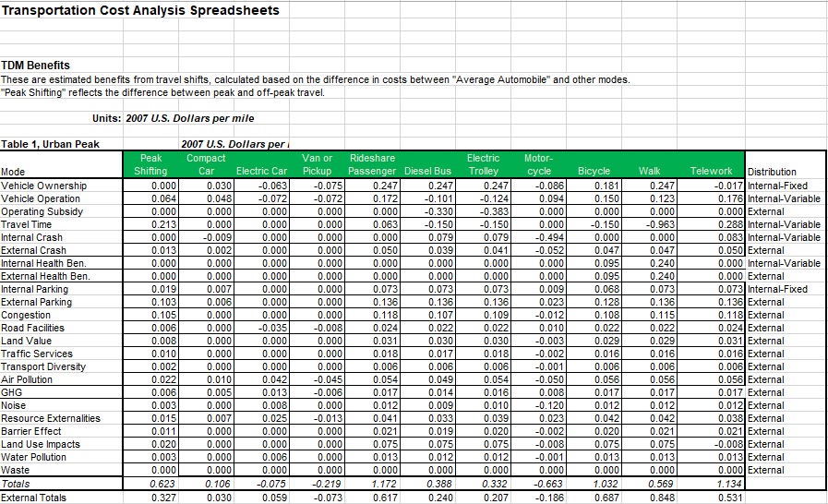Select the Vehicle Ownership row label
This screenshot has width=828, height=504.
pyautogui.click(x=44, y=186)
